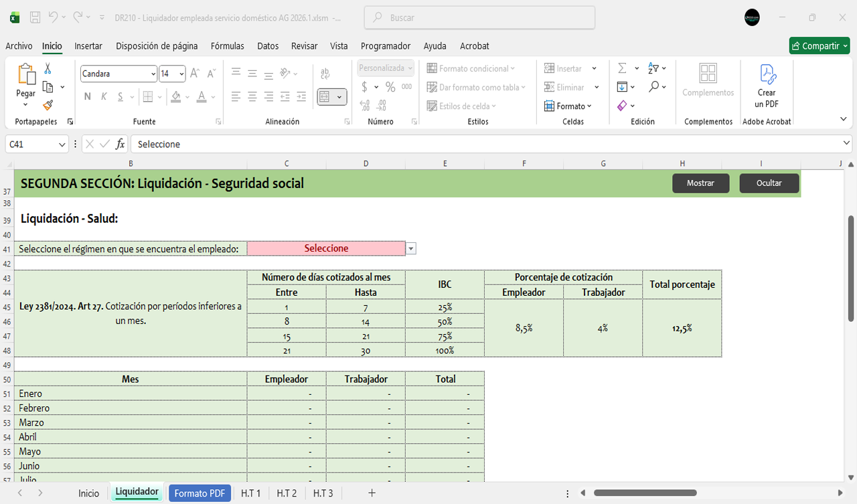This screenshot has height=504, width=857.
Task: Click the Buscar search box
Action: [x=479, y=18]
